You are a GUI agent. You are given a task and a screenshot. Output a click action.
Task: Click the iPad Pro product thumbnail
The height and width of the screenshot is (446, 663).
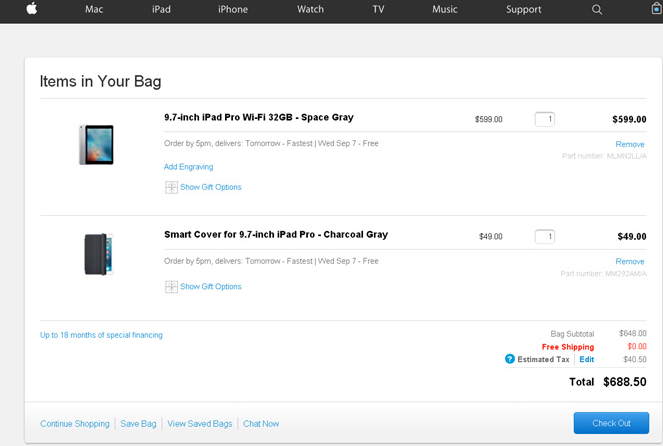(x=96, y=145)
